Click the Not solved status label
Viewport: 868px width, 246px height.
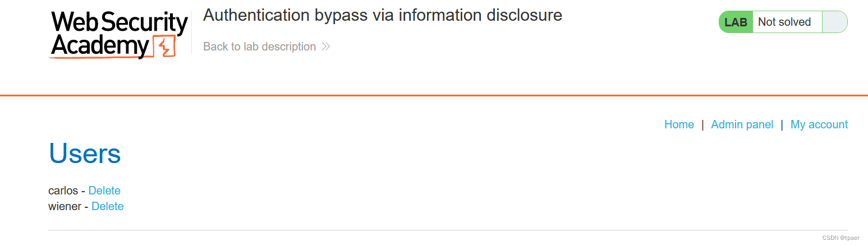(x=784, y=22)
